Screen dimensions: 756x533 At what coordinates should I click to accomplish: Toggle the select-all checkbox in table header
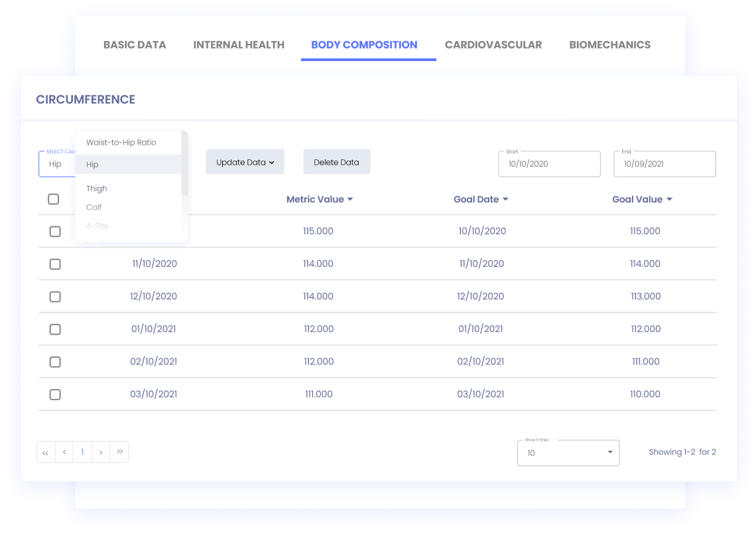coord(54,199)
